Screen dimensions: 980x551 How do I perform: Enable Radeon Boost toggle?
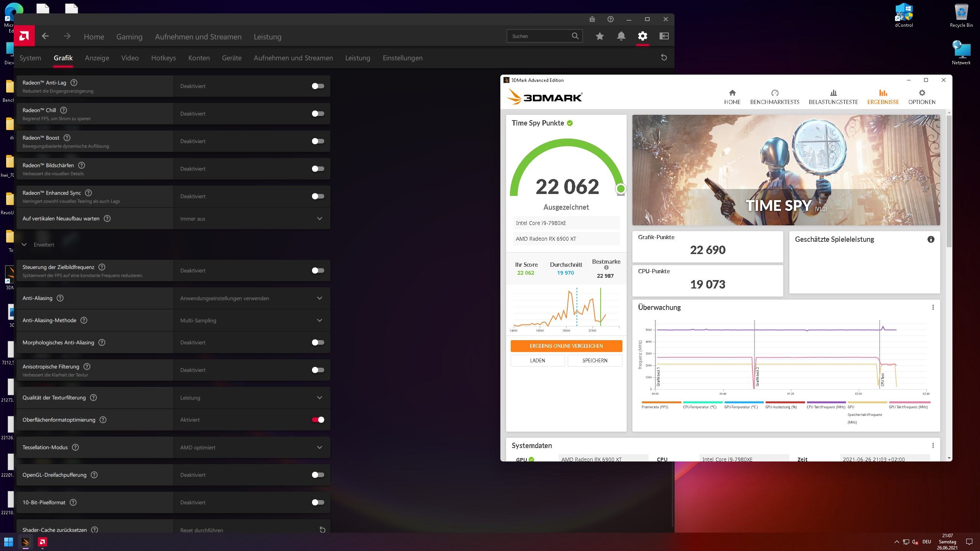pos(318,141)
